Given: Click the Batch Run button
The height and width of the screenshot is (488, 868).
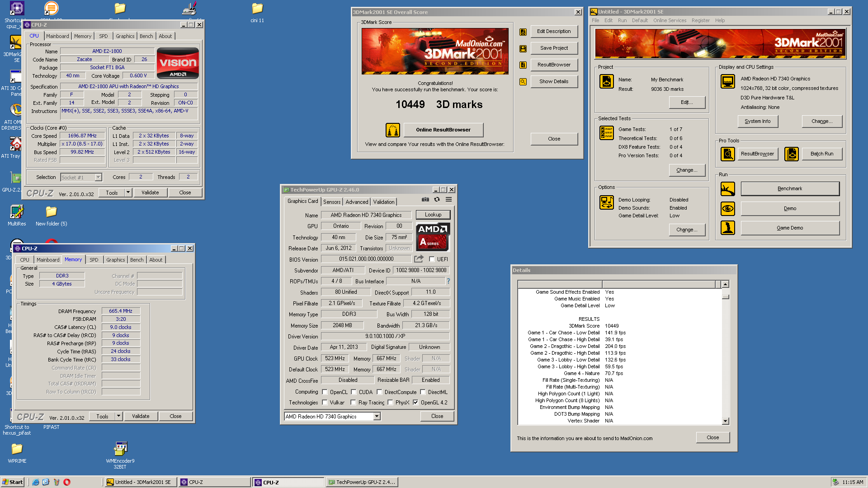Looking at the screenshot, I should pos(822,154).
